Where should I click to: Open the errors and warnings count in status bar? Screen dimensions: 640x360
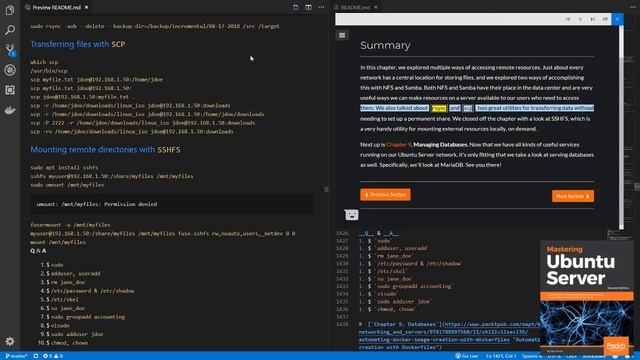point(53,356)
